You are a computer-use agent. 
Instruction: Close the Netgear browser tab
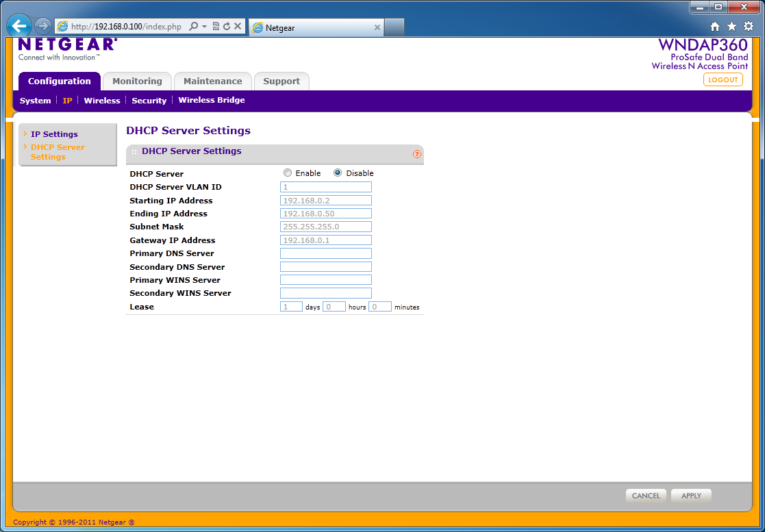pyautogui.click(x=377, y=27)
